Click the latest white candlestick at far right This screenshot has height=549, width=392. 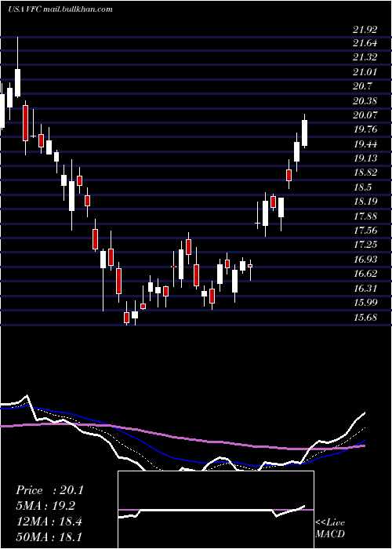(x=304, y=132)
